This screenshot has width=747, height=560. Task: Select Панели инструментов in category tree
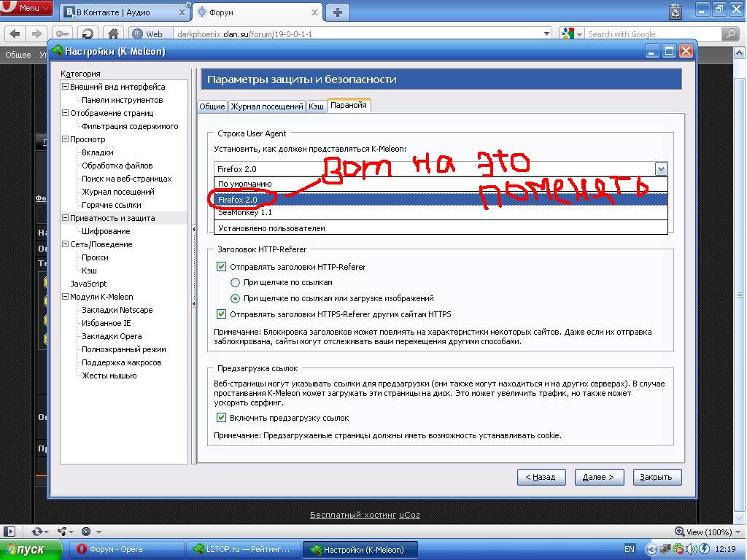(x=123, y=100)
